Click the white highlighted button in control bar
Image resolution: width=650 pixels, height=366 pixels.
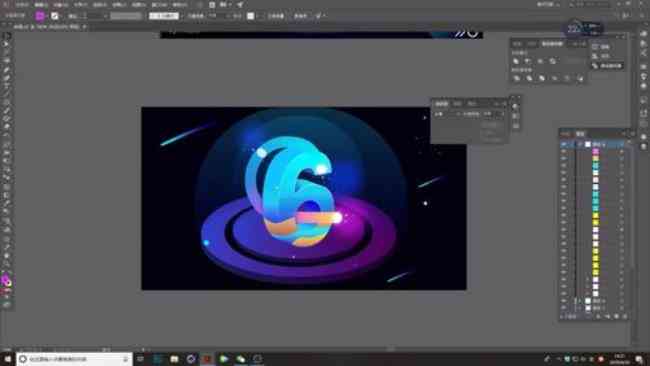click(164, 16)
